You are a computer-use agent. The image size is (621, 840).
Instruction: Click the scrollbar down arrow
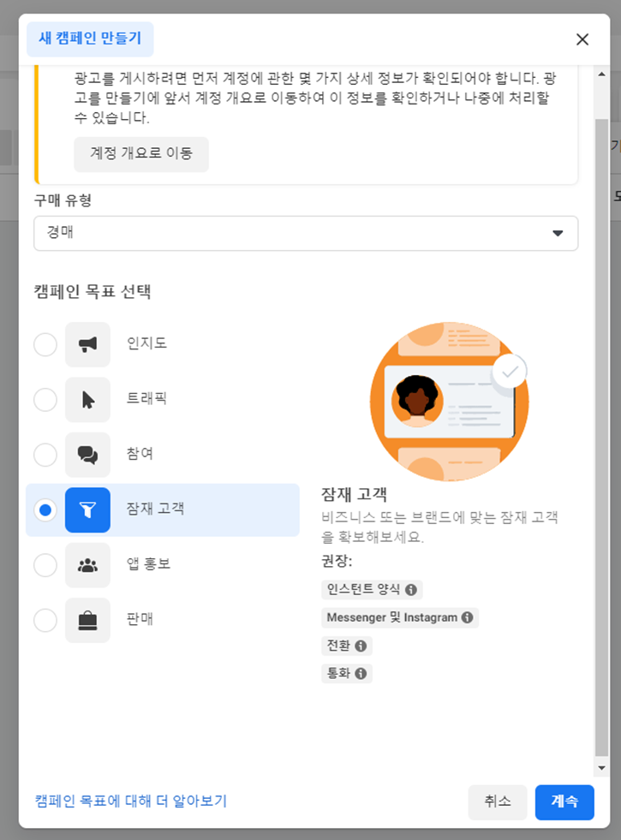tap(601, 768)
